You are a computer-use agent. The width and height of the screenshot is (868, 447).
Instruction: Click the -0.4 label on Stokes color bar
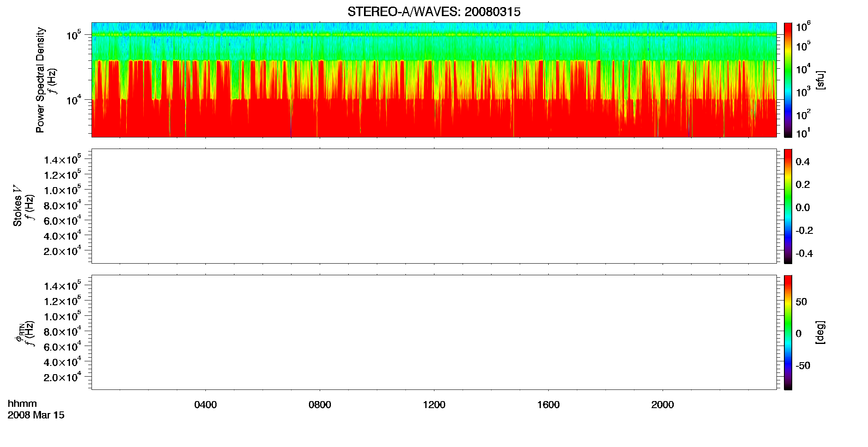(804, 254)
